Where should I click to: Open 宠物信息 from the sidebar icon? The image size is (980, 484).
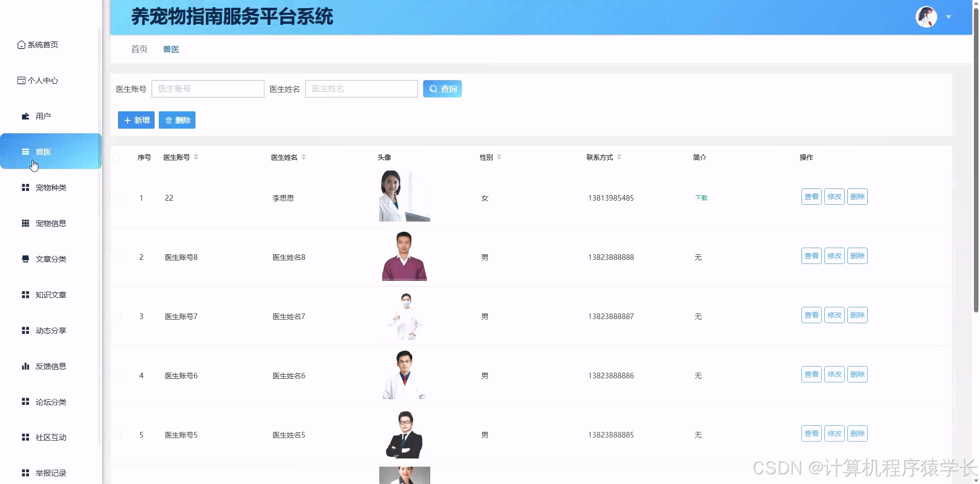pyautogui.click(x=26, y=223)
